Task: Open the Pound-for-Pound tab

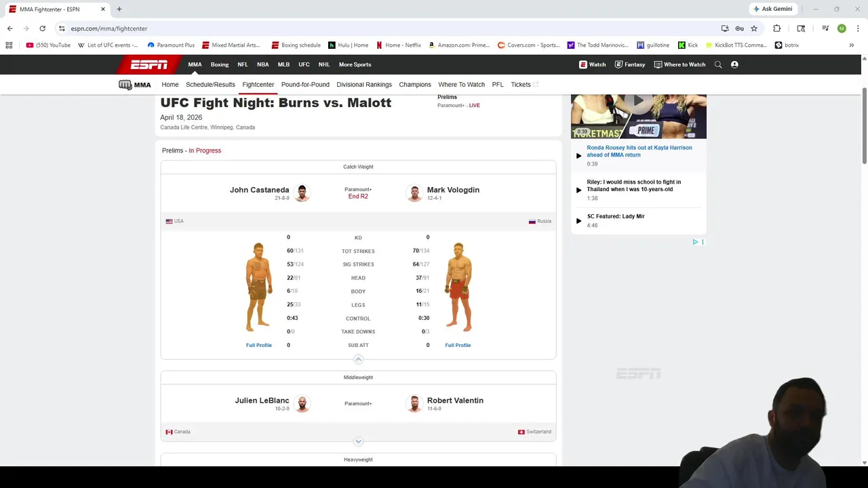Action: click(x=305, y=85)
